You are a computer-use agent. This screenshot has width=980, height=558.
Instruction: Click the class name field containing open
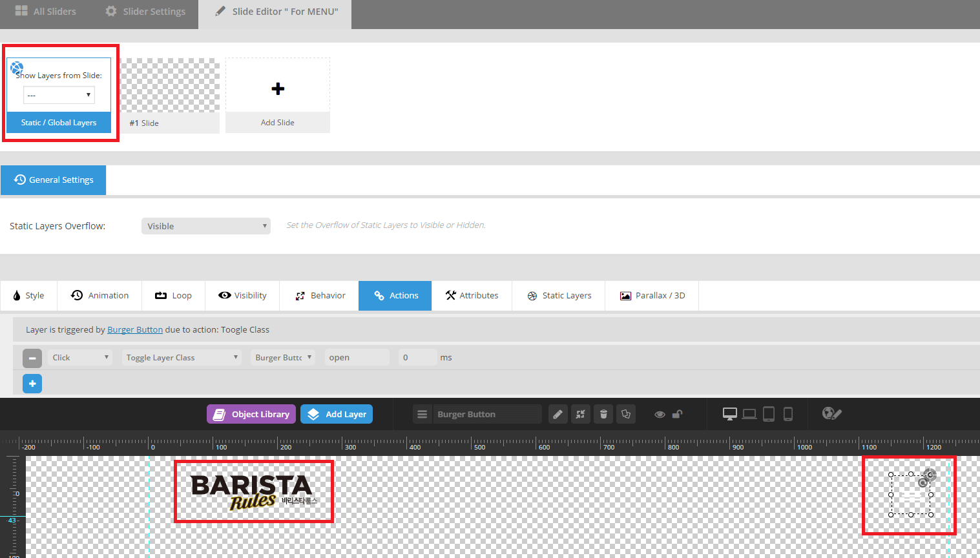357,358
